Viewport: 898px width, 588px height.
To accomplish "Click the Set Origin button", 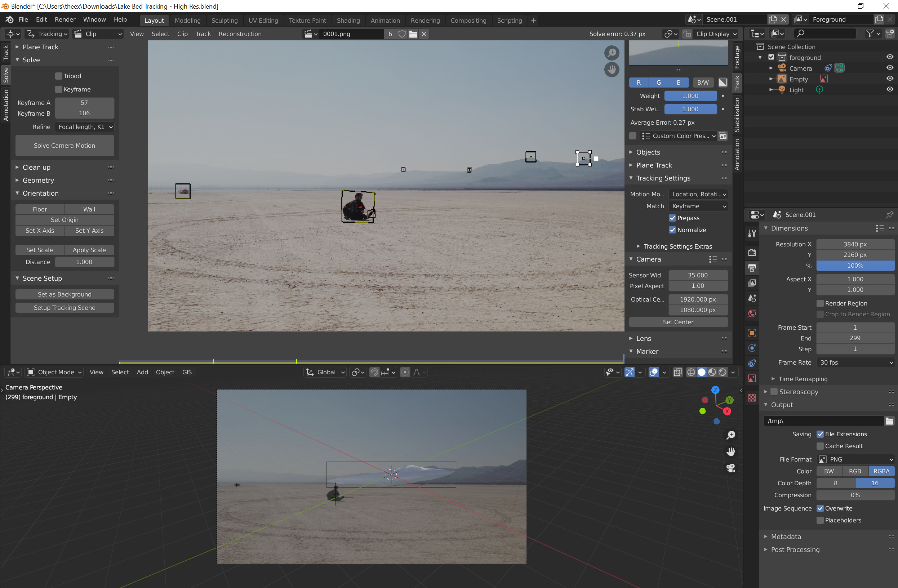I will [x=65, y=220].
